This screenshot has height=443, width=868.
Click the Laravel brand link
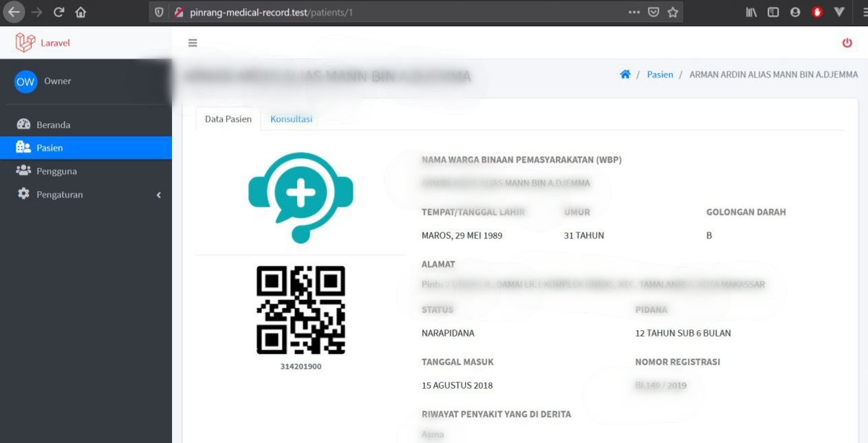(x=55, y=43)
